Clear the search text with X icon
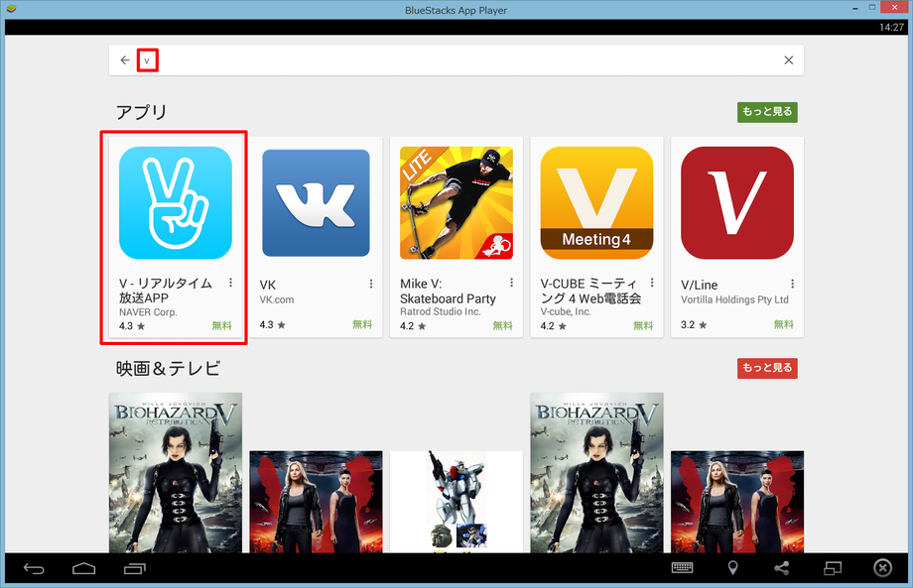Image resolution: width=913 pixels, height=588 pixels. (x=788, y=60)
